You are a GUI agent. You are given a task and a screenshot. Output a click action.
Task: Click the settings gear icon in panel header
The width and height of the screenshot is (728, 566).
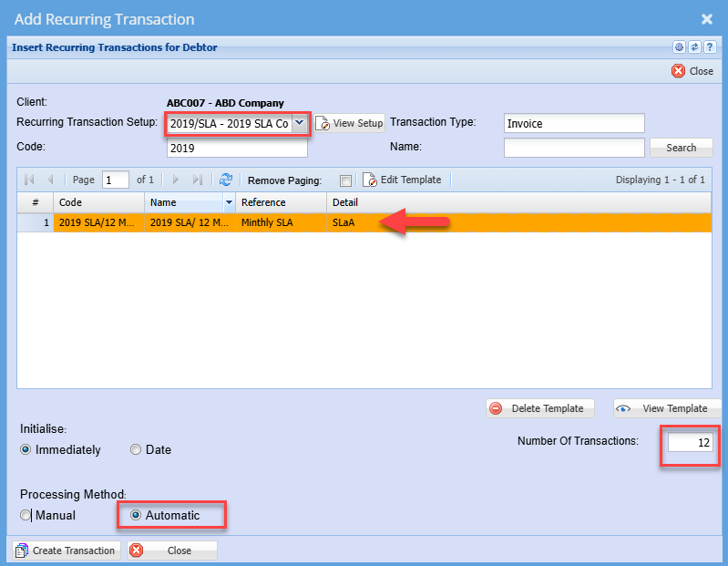(679, 47)
